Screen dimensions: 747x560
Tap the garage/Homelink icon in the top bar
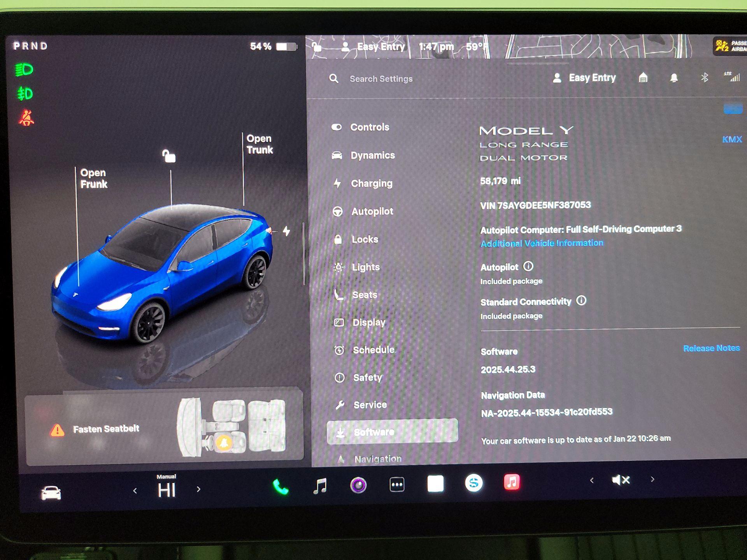click(x=644, y=78)
